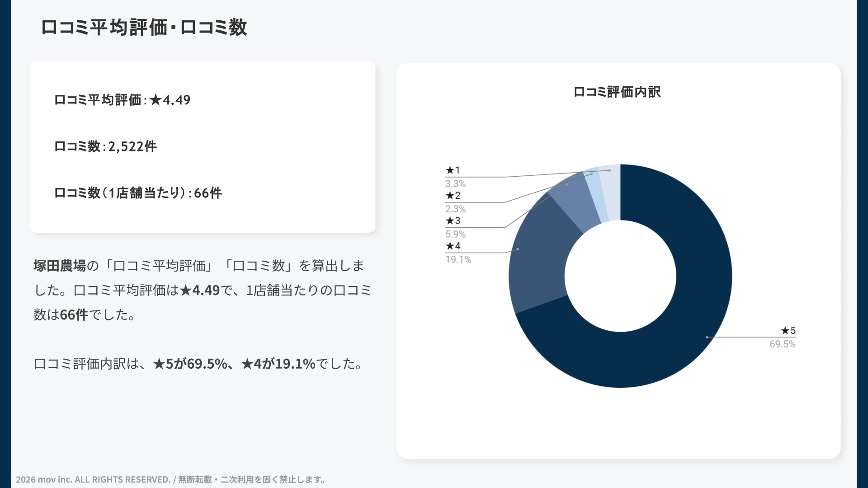Viewport: 868px width, 488px height.
Task: Click the ★2 light blue donut slice
Action: [595, 195]
